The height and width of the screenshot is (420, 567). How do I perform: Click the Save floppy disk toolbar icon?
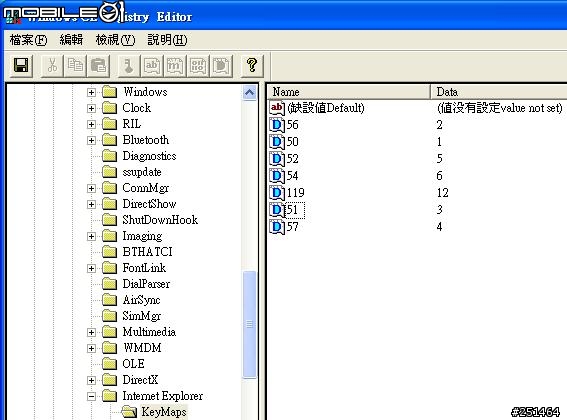21,66
